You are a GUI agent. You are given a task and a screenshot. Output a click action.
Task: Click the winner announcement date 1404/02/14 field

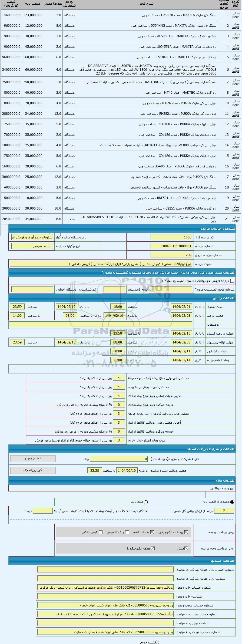pos(182,360)
